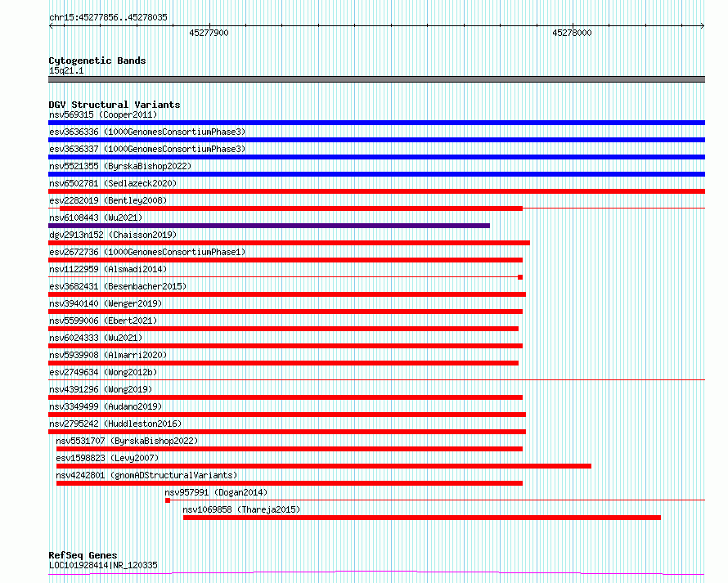This screenshot has width=728, height=583.
Task: Click the purple nsv6108443 variant bar
Action: pyautogui.click(x=269, y=226)
